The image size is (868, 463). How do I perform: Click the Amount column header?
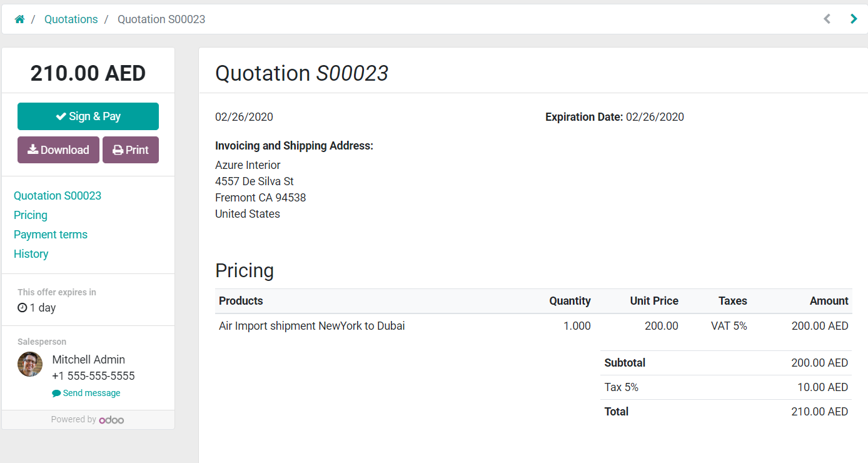click(829, 301)
